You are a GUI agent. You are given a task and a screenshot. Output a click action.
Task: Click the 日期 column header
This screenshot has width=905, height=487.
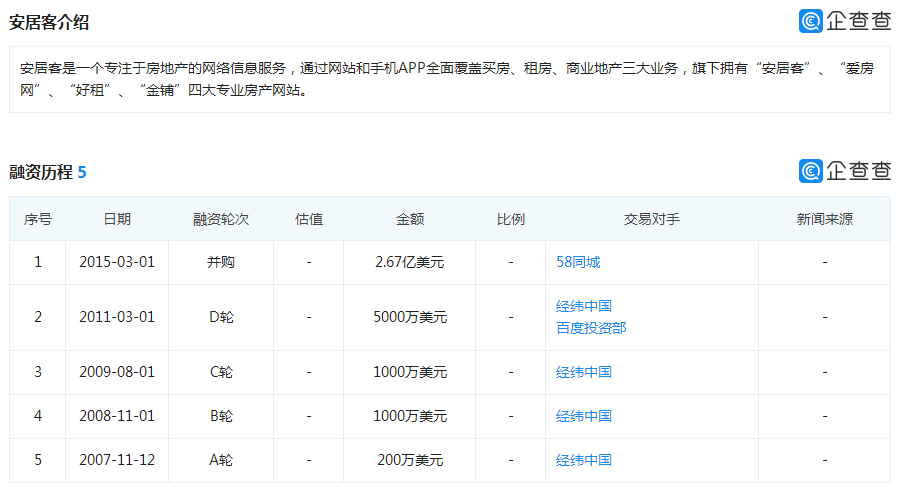[117, 219]
